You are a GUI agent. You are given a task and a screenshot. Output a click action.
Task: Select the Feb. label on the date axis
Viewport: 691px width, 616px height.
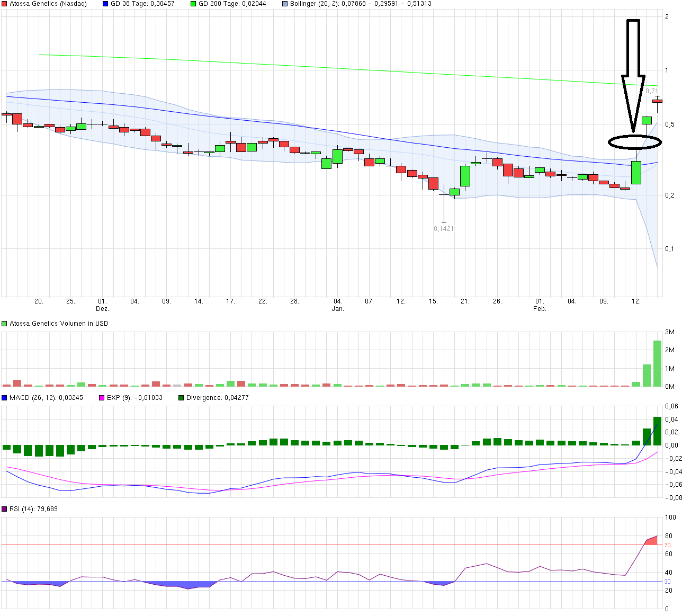(x=539, y=309)
